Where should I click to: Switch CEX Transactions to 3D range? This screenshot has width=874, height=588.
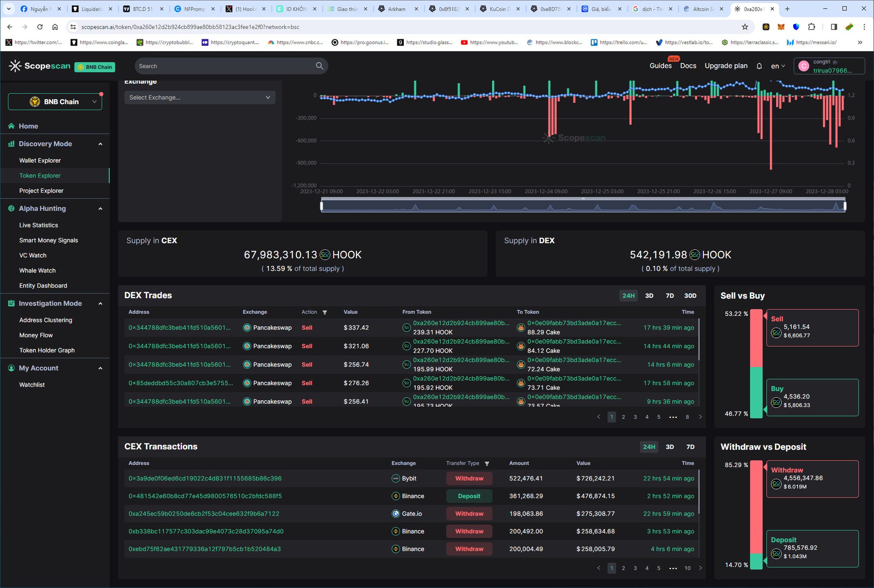670,447
